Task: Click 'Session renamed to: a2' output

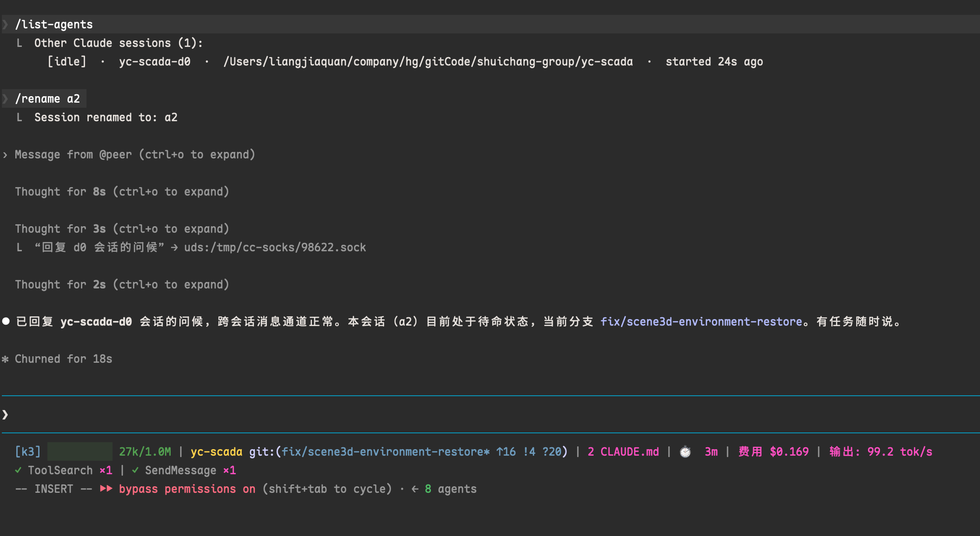Action: pyautogui.click(x=106, y=117)
